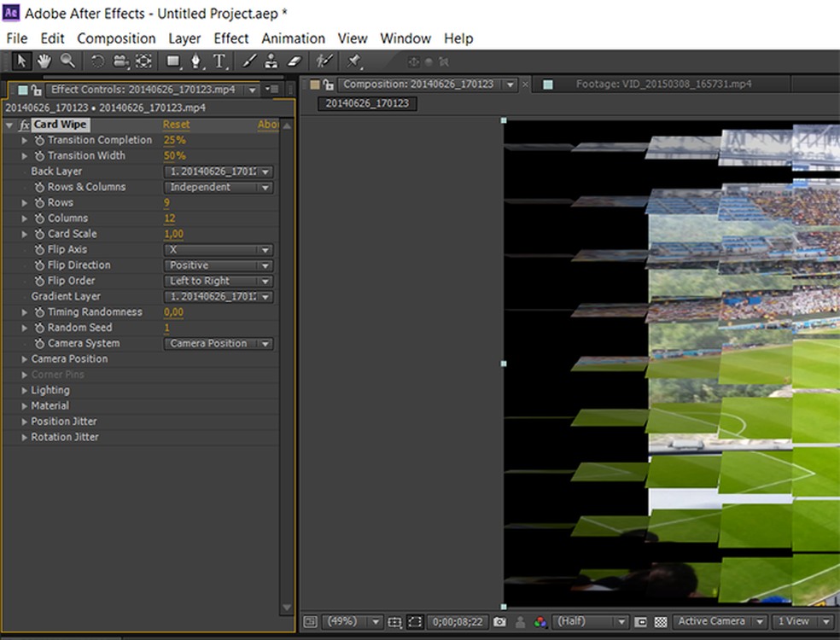This screenshot has height=640, width=840.
Task: Take a snapshot with camera icon
Action: [499, 622]
